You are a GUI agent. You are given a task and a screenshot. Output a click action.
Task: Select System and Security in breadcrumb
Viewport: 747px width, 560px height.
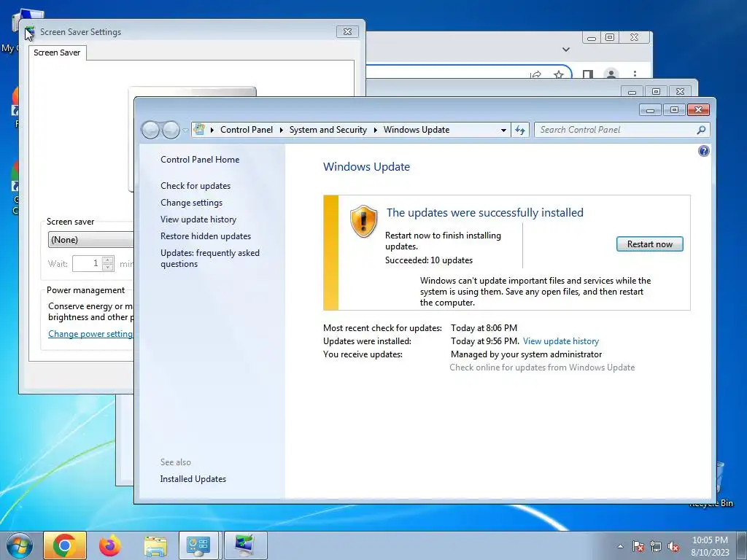tap(328, 130)
